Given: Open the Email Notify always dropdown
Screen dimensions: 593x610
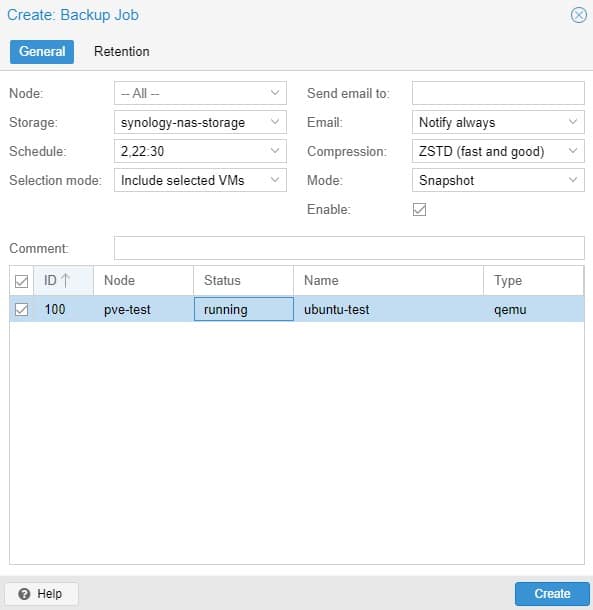Looking at the screenshot, I should [x=498, y=122].
